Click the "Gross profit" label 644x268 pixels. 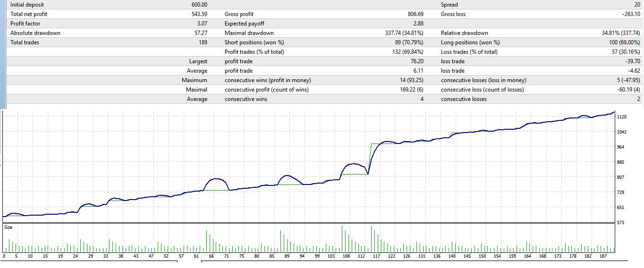[239, 14]
